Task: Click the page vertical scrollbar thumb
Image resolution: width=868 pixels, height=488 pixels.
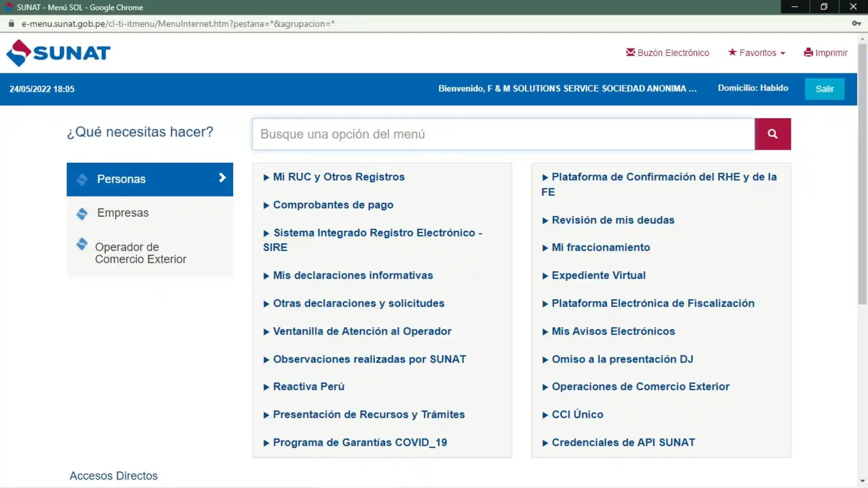Action: tap(862, 174)
